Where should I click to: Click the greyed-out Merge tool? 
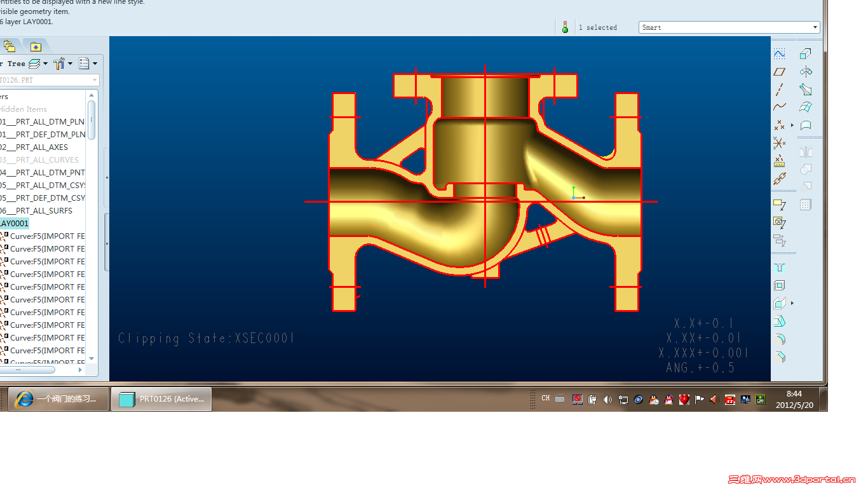pyautogui.click(x=806, y=169)
